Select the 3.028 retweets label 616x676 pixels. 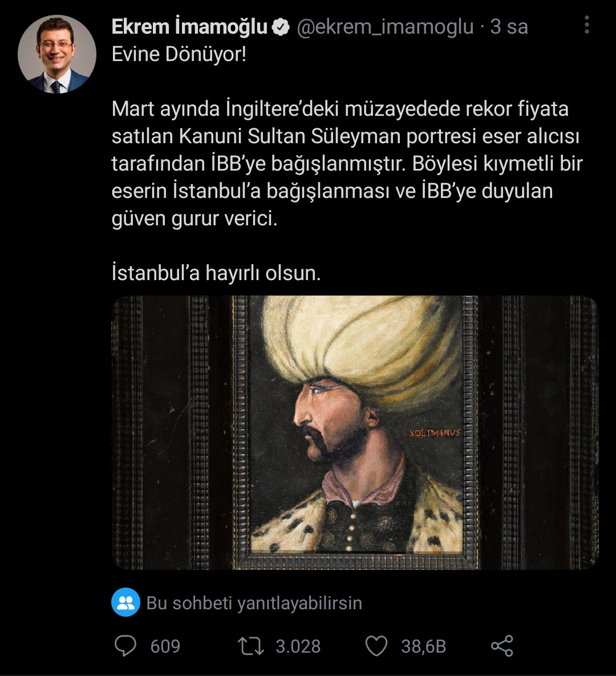298,646
